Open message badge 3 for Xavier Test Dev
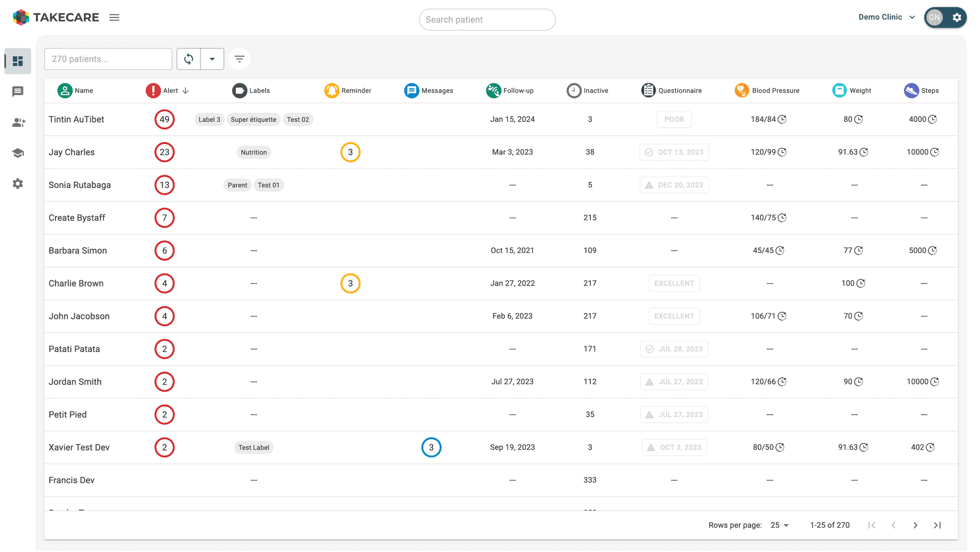 pos(431,448)
